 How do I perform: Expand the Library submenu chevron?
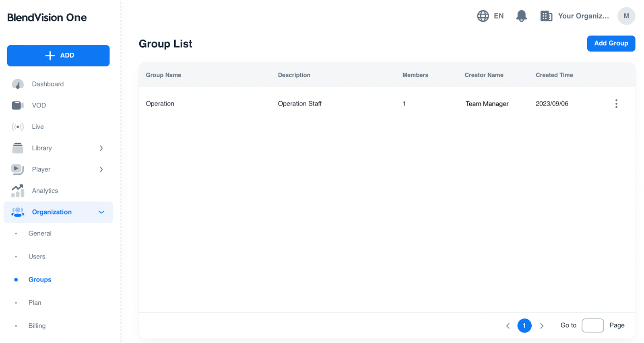(101, 148)
